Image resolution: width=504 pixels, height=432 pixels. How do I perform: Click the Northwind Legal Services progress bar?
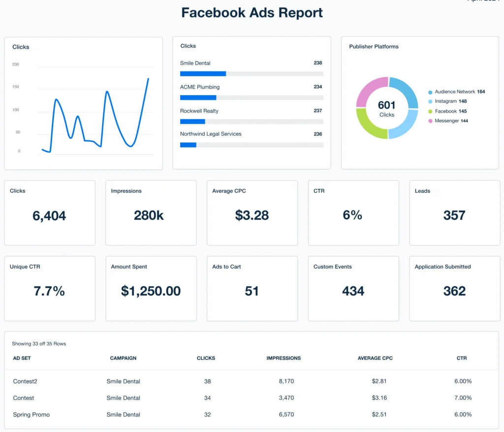click(x=252, y=145)
